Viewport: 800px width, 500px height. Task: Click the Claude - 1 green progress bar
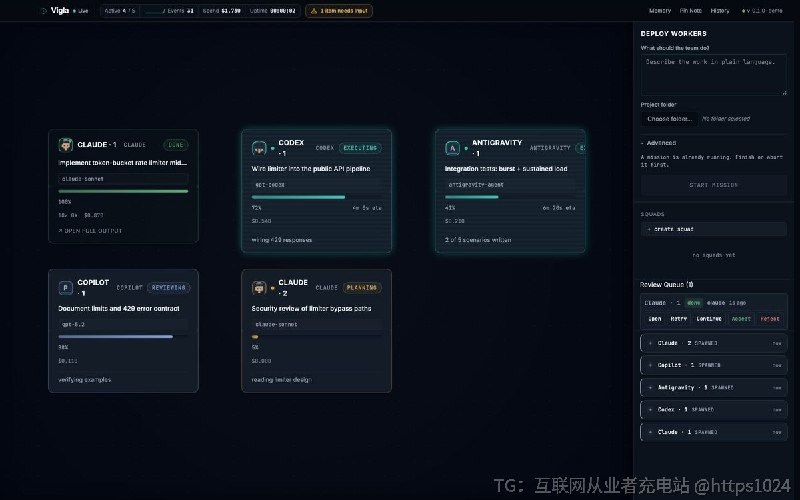pyautogui.click(x=123, y=191)
